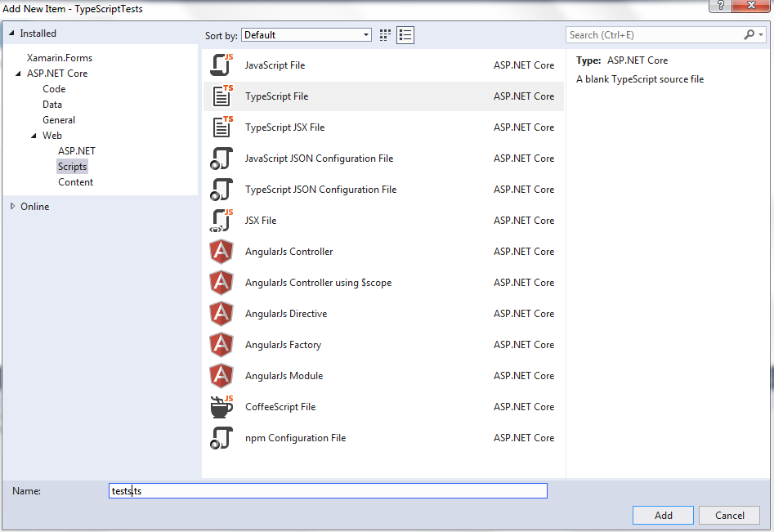The height and width of the screenshot is (532, 774).
Task: Open the search options dropdown arrow
Action: (x=761, y=34)
